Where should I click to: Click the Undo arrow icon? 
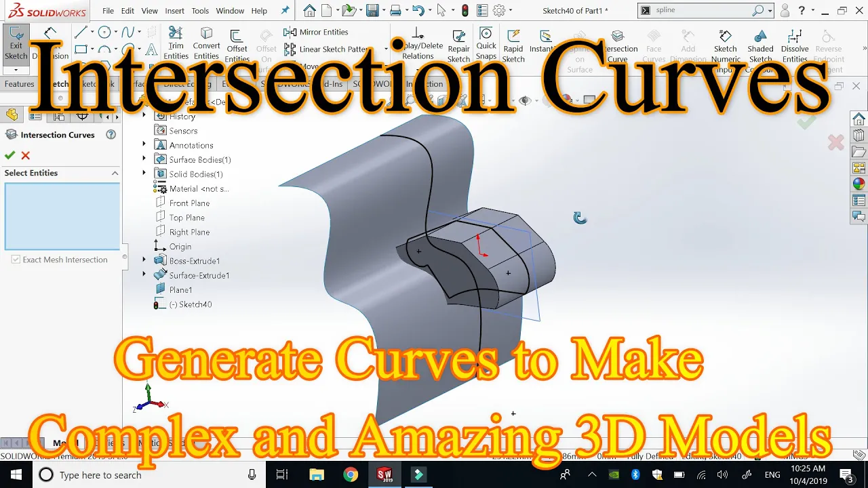tap(418, 10)
